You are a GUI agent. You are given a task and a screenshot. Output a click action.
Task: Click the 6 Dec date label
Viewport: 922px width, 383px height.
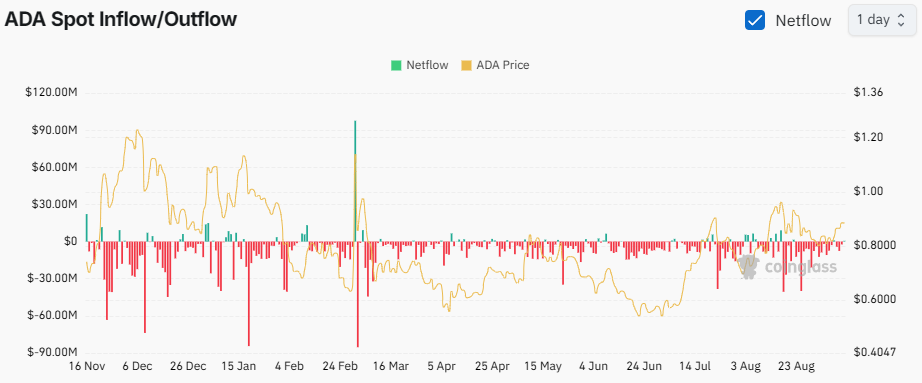pos(137,367)
